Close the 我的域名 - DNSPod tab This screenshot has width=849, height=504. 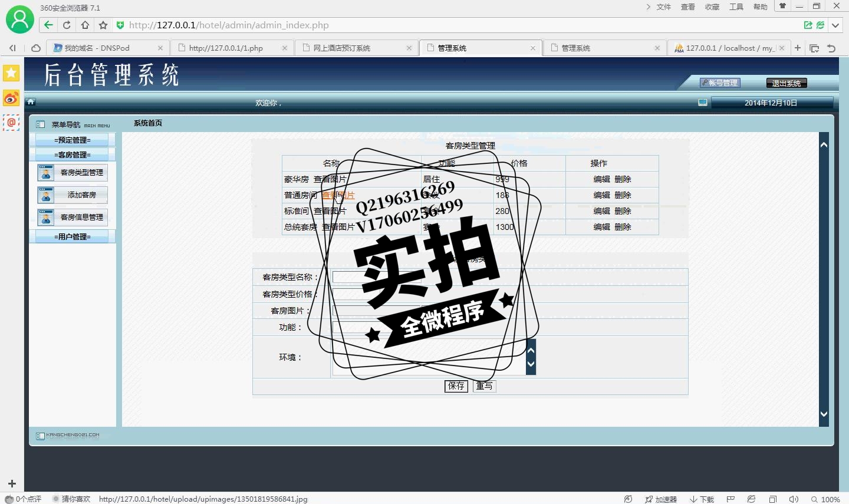160,48
